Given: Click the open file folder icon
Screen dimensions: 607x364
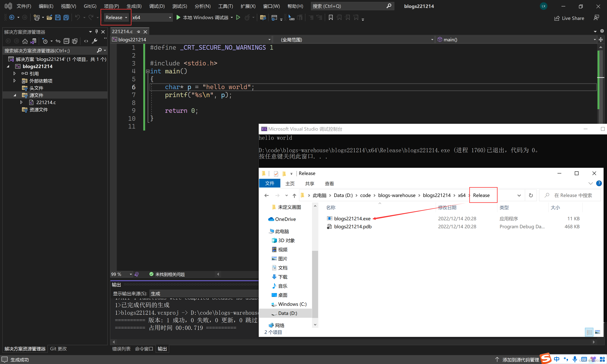Looking at the screenshot, I should click(50, 17).
